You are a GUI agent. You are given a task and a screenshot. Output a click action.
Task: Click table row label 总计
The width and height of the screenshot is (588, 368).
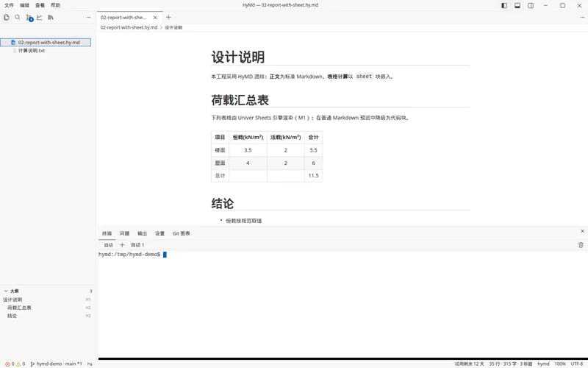tap(220, 176)
